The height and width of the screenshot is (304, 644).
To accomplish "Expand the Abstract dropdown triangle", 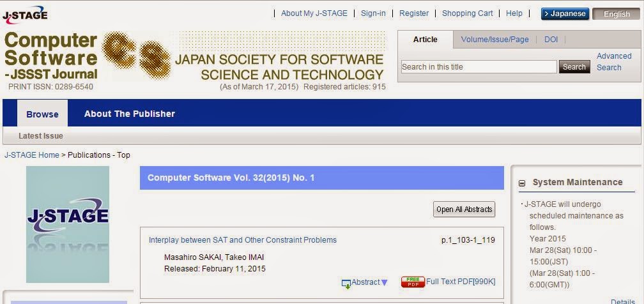I will coord(385,283).
